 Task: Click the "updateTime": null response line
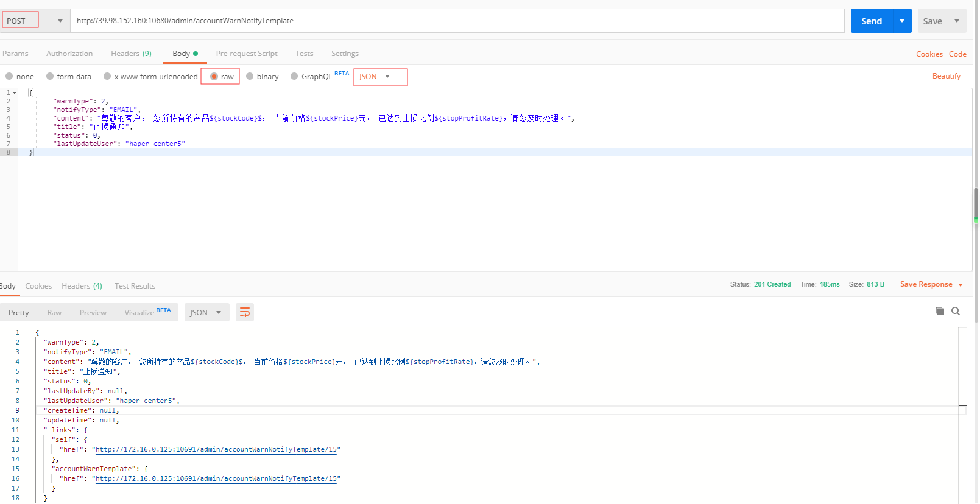81,421
